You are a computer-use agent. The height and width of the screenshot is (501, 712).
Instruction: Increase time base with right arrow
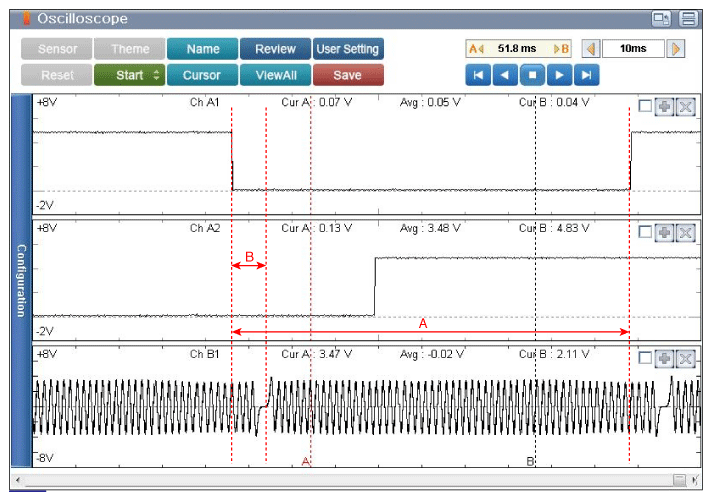click(x=675, y=49)
